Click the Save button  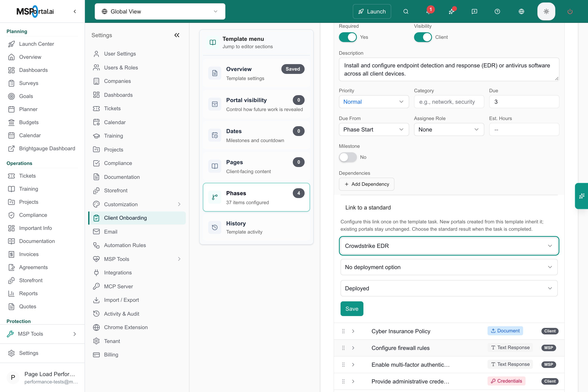tap(352, 309)
